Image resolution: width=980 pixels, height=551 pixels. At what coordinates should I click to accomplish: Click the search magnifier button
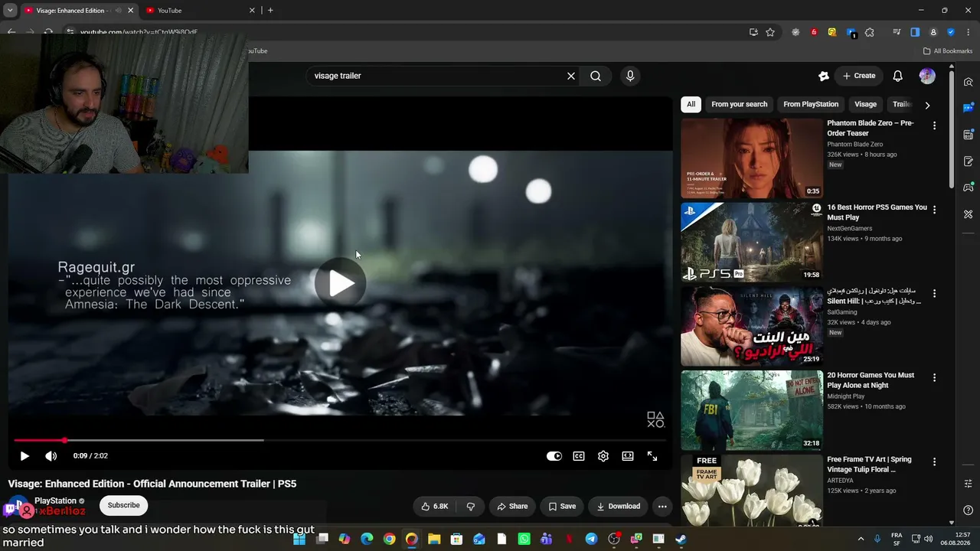pos(596,76)
